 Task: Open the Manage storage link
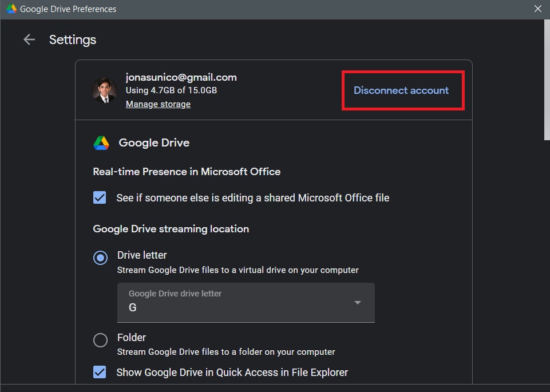click(158, 104)
